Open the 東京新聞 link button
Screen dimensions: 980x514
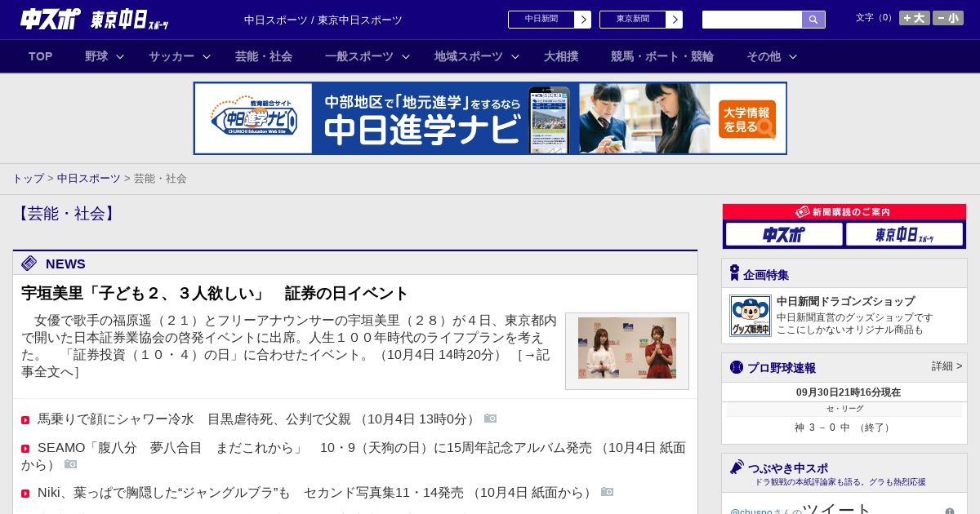[633, 20]
